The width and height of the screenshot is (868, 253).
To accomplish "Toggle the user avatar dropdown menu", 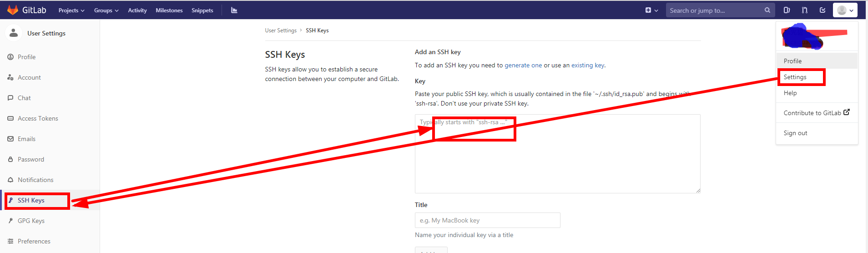I will point(845,10).
